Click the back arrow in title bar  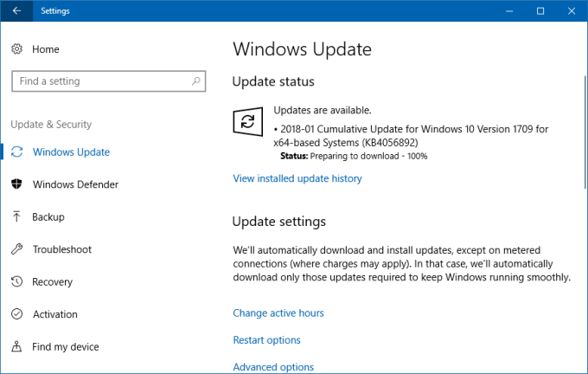coord(16,10)
